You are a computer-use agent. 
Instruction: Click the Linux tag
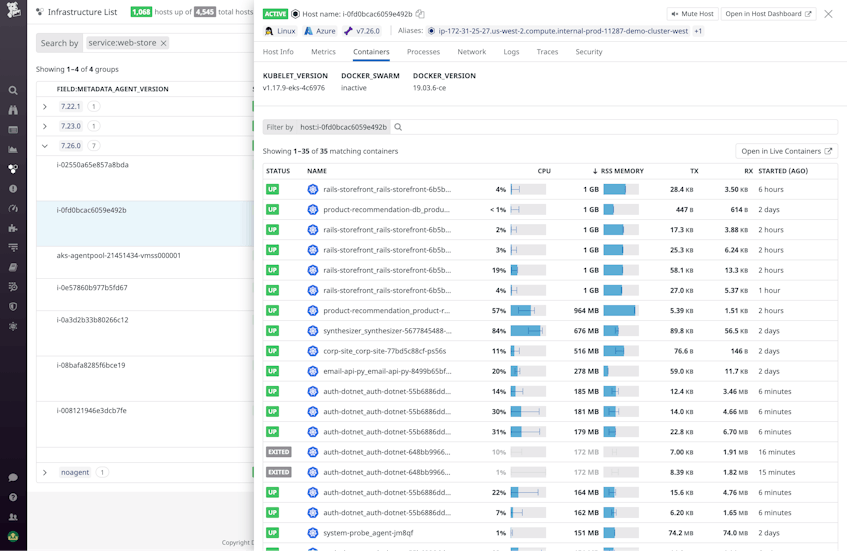(x=280, y=31)
